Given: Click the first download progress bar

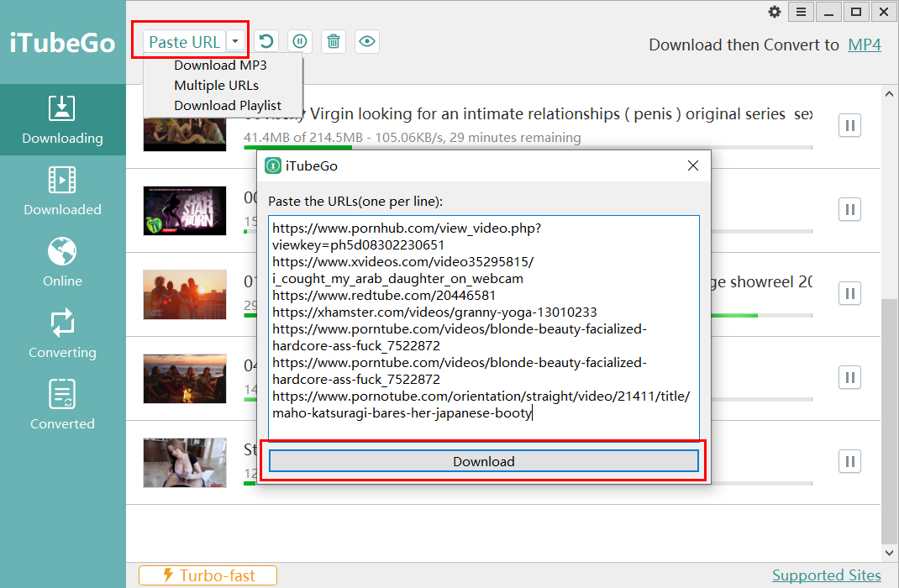Looking at the screenshot, I should click(x=528, y=148).
